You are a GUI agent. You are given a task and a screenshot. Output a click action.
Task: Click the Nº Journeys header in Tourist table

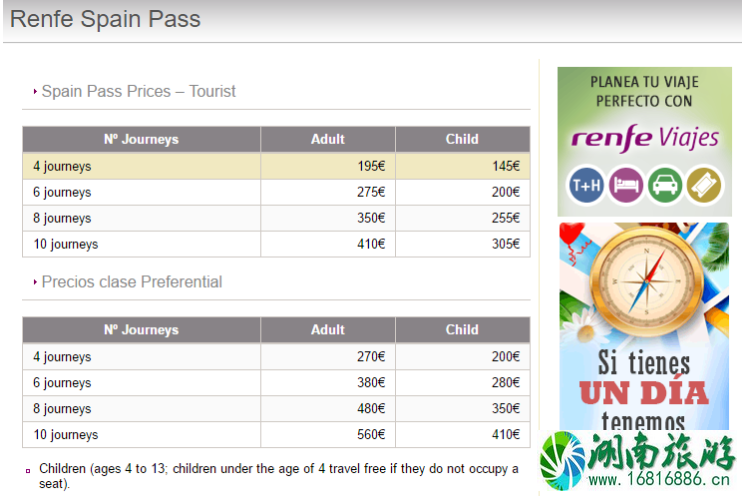(141, 139)
